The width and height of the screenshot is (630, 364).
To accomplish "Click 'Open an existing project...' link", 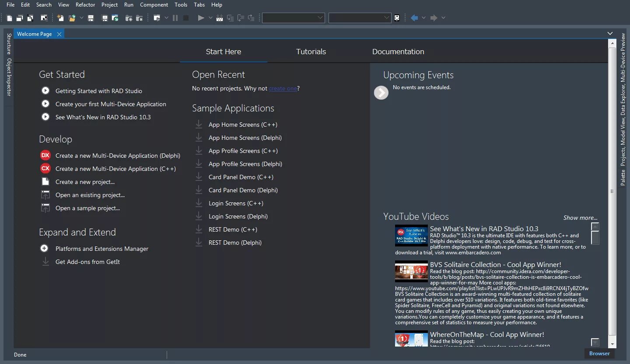I will click(90, 195).
